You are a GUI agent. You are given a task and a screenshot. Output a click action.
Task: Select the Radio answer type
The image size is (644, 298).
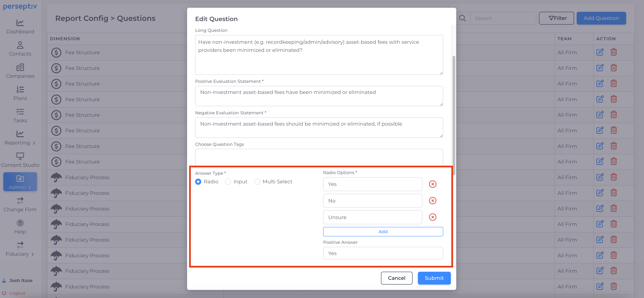(198, 182)
